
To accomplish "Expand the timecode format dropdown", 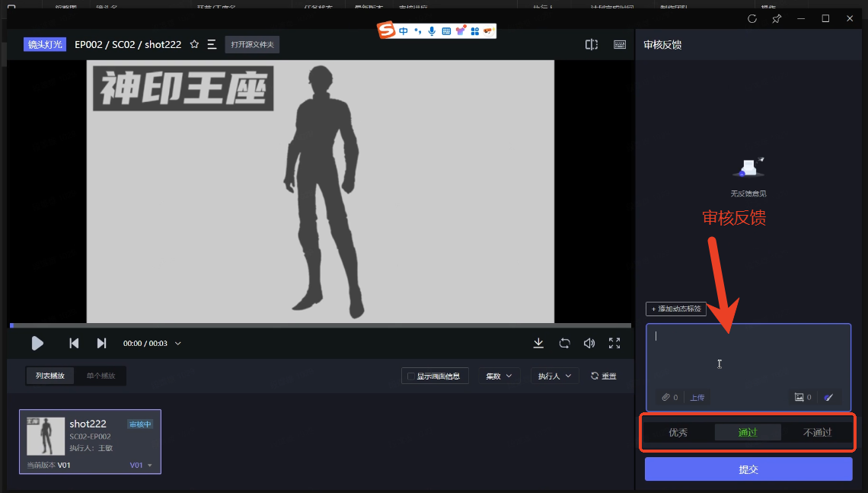I will (x=177, y=344).
